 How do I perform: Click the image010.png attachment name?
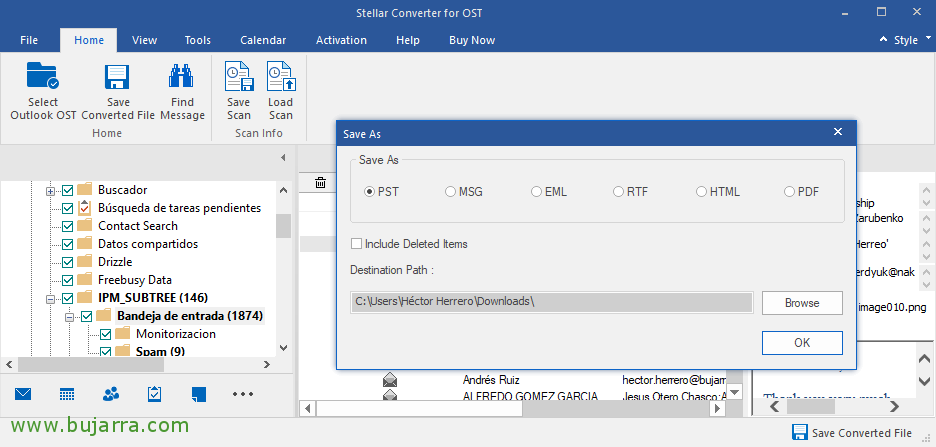(x=892, y=307)
